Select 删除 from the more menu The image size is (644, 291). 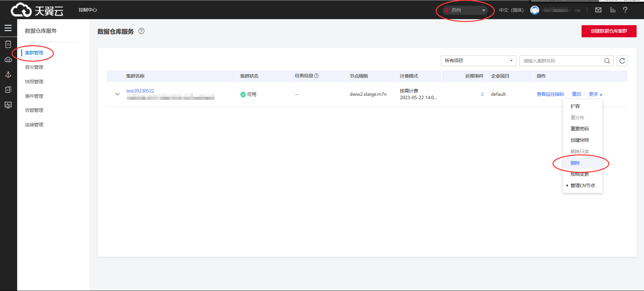click(x=575, y=163)
